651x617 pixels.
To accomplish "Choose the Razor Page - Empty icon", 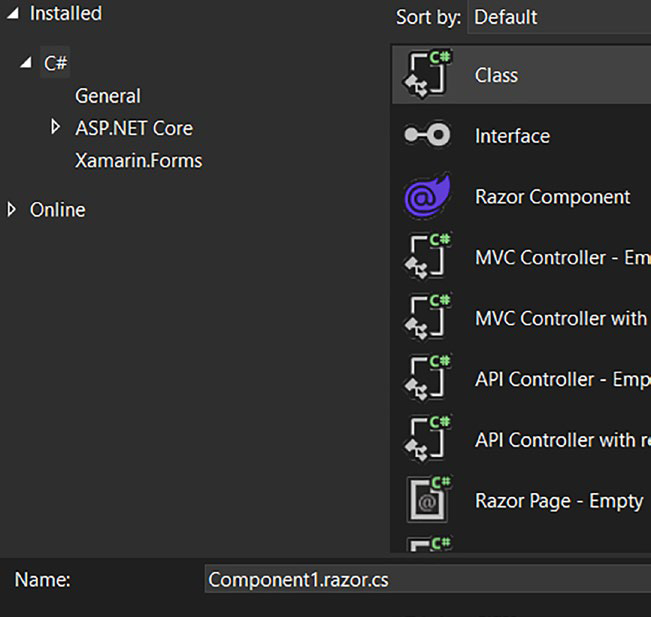I will point(428,499).
